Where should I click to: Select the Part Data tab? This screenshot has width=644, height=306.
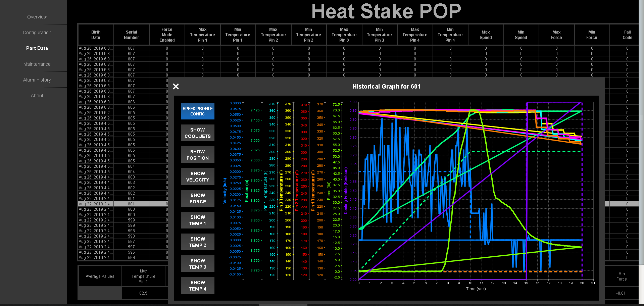(37, 48)
